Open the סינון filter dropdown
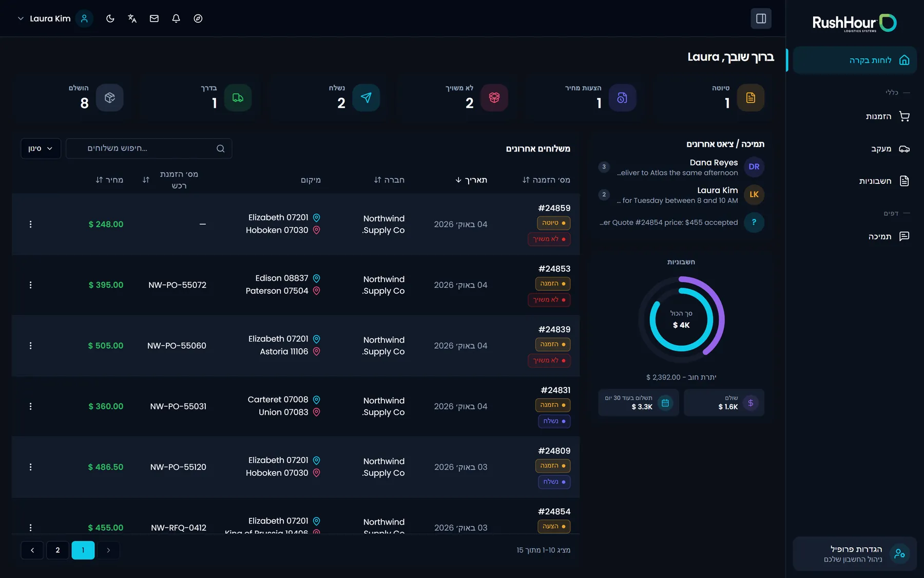This screenshot has width=924, height=578. (x=41, y=148)
